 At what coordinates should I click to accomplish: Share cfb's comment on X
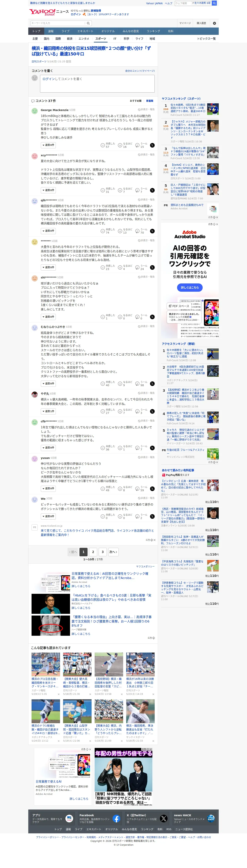(152, 448)
